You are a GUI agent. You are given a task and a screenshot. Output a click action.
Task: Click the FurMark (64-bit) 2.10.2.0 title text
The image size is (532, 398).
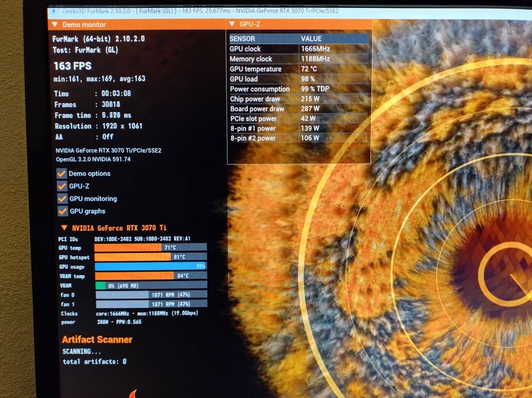(x=98, y=39)
